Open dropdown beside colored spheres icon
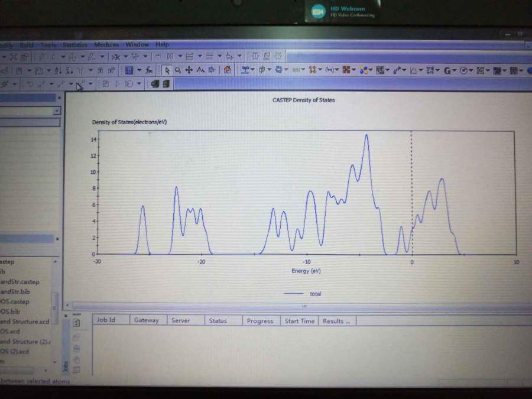Screen dimensions: 532x399 (371, 70)
